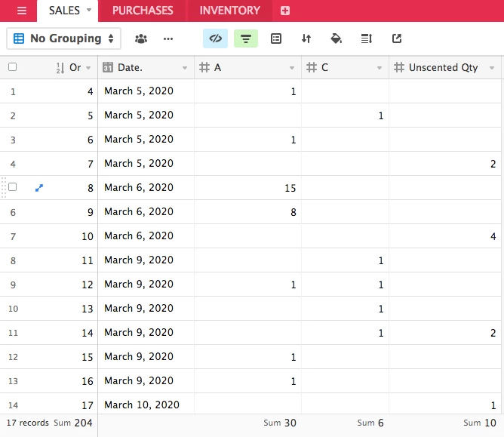Open the Unscented Qty column dropdown arrow

coord(492,68)
